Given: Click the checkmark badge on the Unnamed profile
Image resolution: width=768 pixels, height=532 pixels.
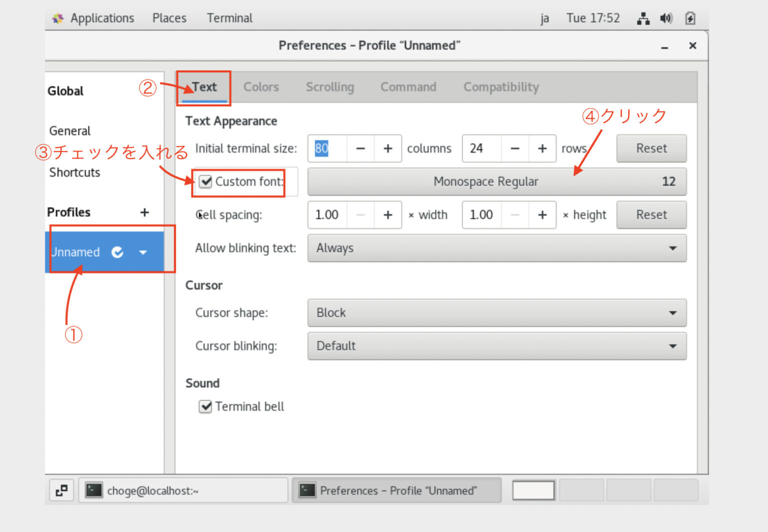Looking at the screenshot, I should click(118, 252).
